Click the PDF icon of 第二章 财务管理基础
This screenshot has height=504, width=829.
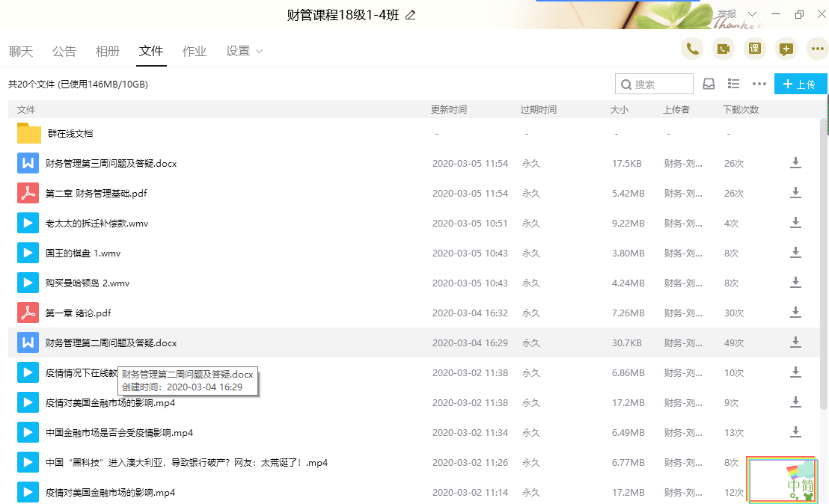click(28, 193)
